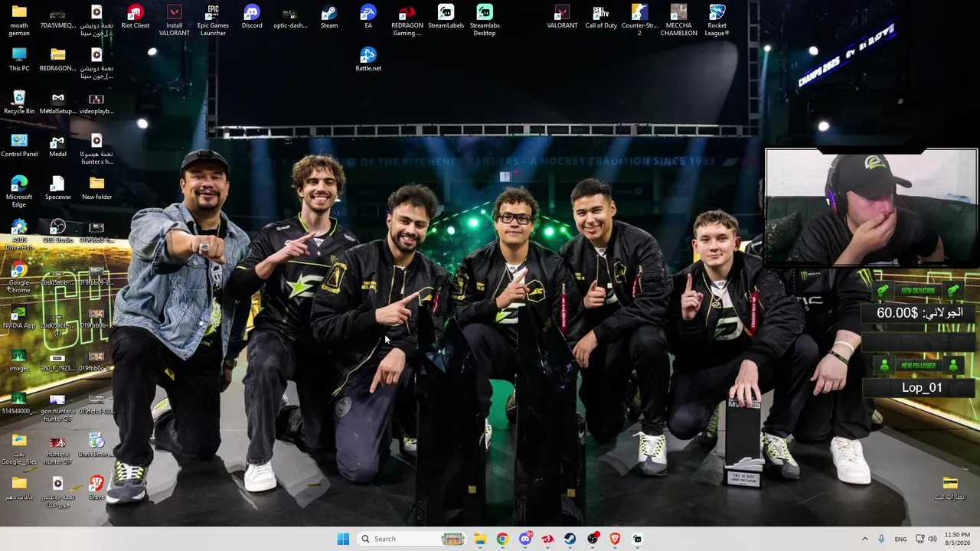Select the MedalSetup installer icon
Screen dimensions: 980x551
(x=58, y=103)
